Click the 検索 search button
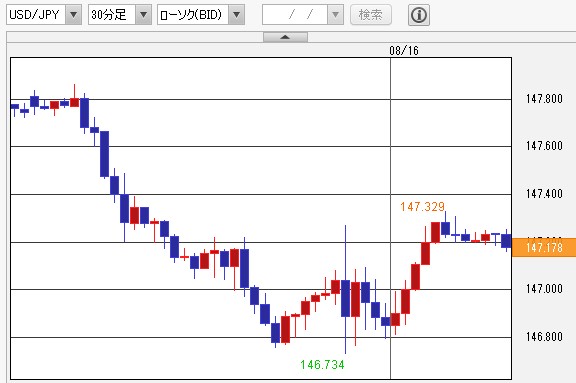This screenshot has width=576, height=383. (x=371, y=15)
